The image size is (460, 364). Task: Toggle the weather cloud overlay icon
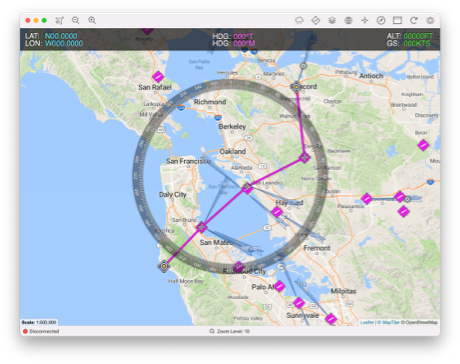click(299, 20)
